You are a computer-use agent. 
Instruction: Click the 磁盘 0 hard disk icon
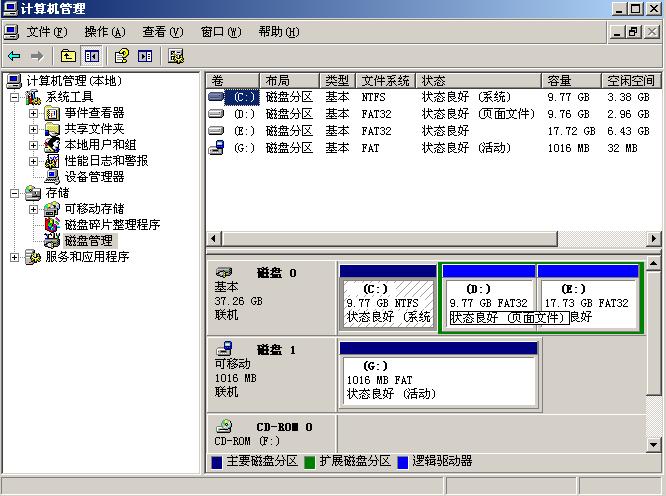click(224, 272)
